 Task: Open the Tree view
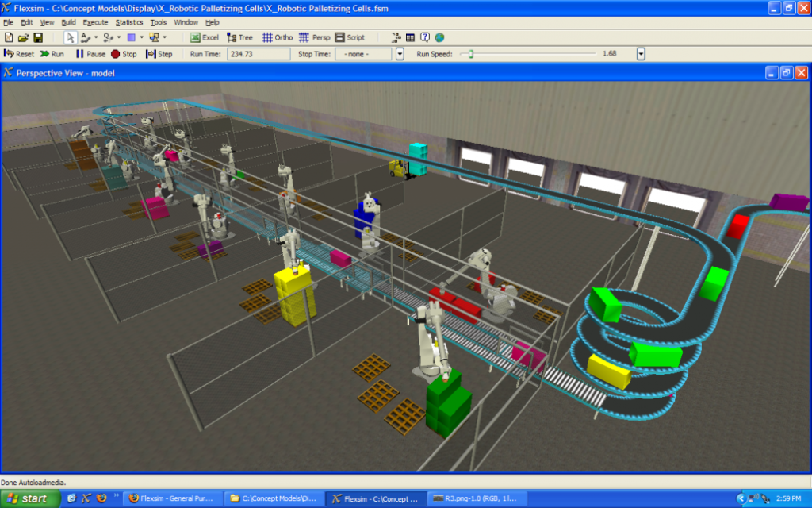[x=239, y=37]
